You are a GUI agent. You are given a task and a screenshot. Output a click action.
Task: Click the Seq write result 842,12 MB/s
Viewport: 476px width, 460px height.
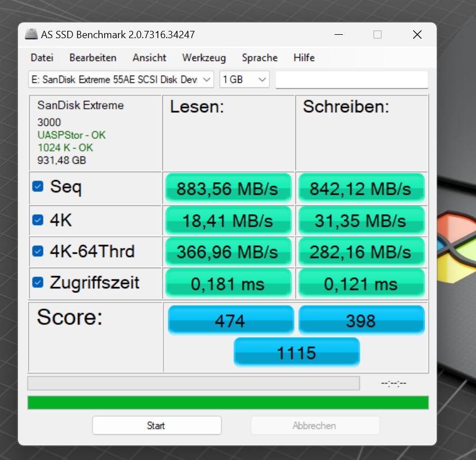pos(361,188)
